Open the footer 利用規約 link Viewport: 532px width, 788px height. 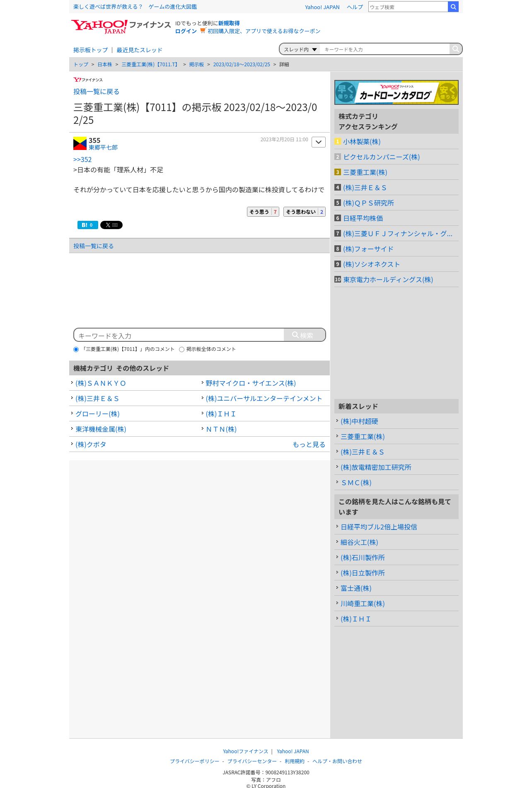coord(294,761)
